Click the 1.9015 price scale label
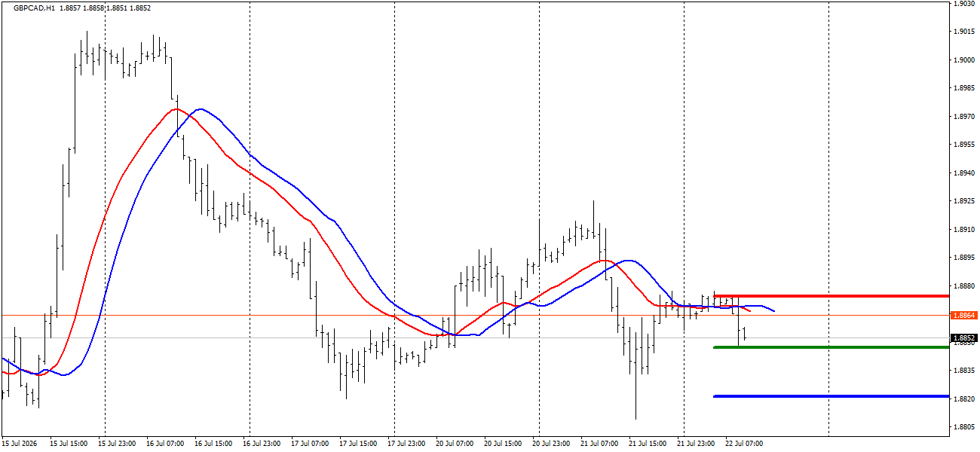The image size is (980, 452). coord(963,32)
